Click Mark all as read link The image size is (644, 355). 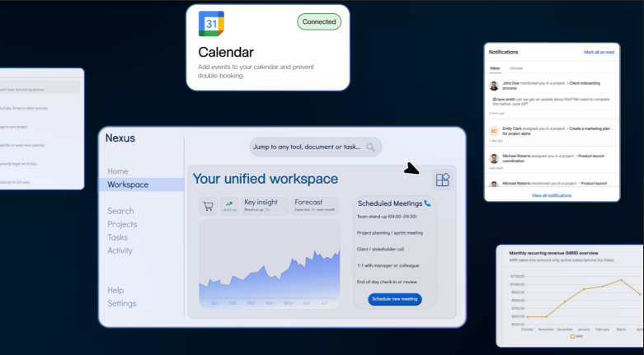(599, 52)
